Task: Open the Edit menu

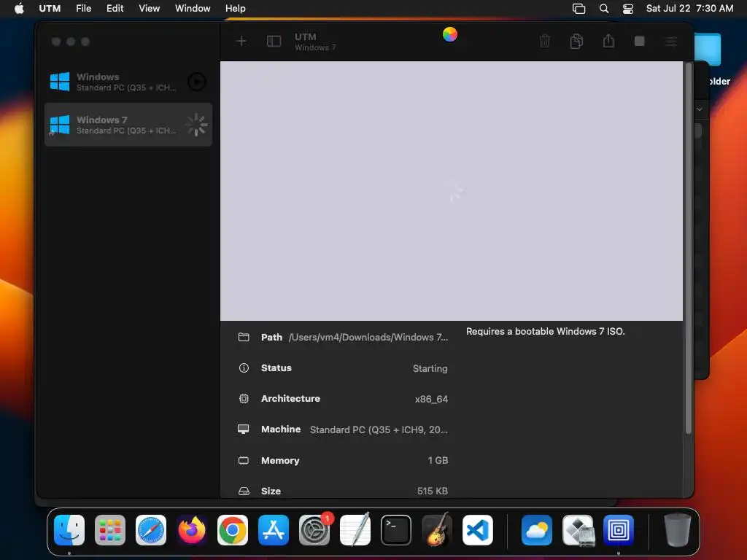Action: coord(115,8)
